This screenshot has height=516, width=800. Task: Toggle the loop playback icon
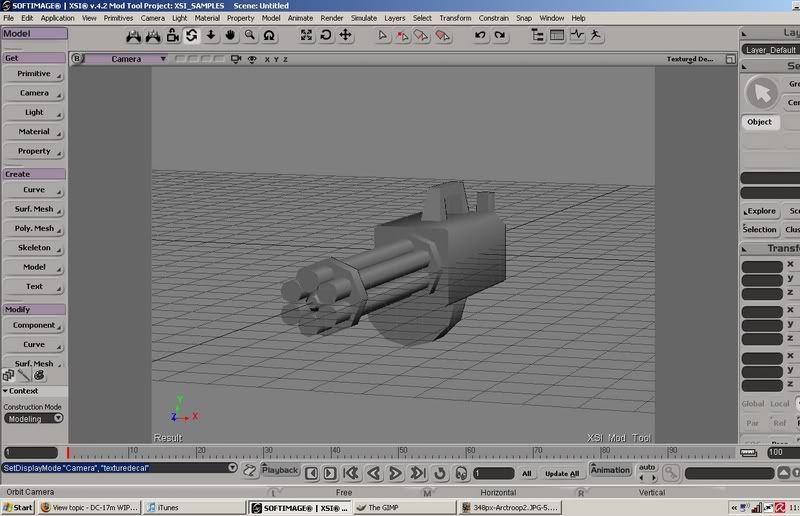[440, 474]
